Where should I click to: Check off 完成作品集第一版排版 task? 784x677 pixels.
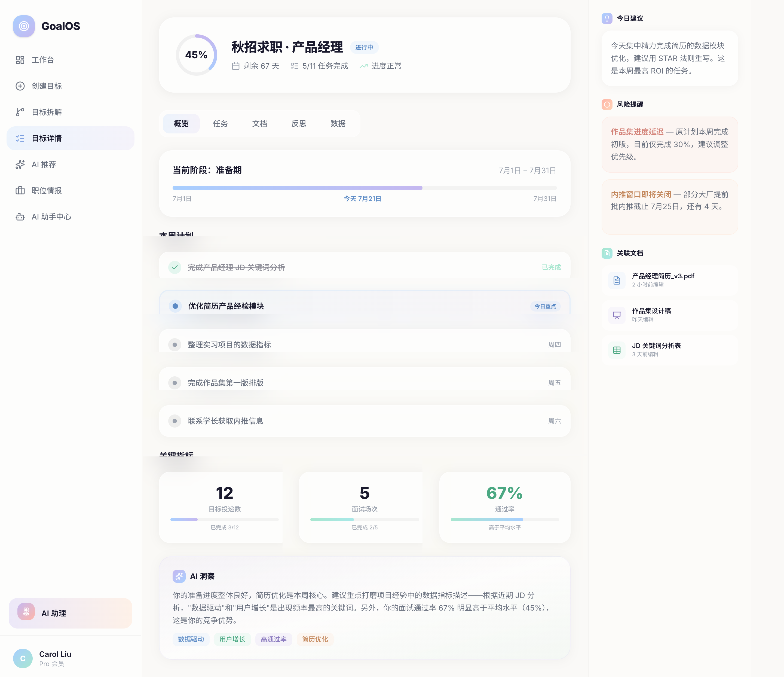click(x=174, y=383)
